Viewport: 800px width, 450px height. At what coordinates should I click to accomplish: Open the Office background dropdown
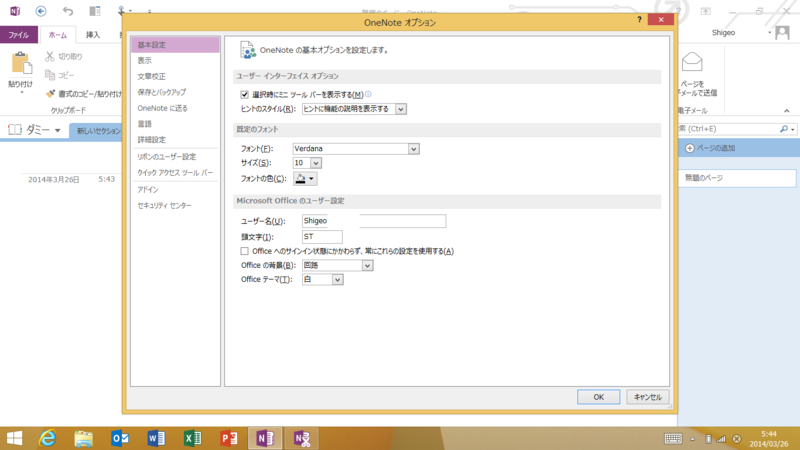tap(367, 266)
